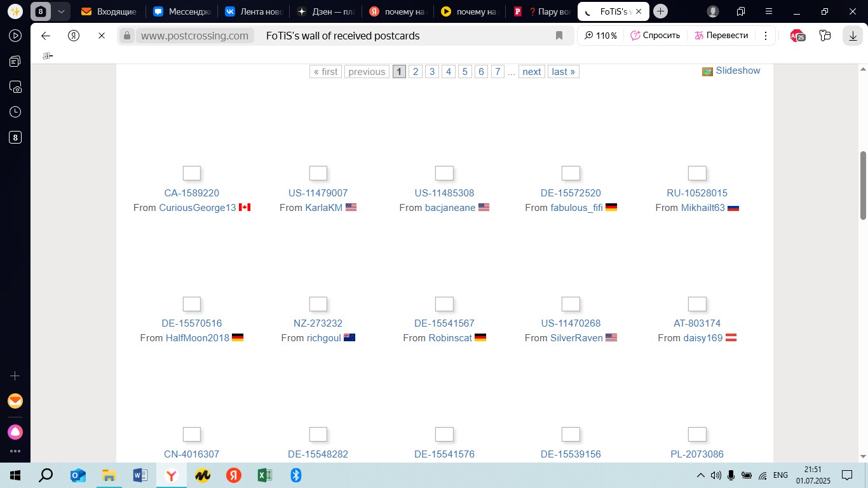The image size is (868, 488).
Task: Stop page loading with the X button
Action: coord(101,36)
